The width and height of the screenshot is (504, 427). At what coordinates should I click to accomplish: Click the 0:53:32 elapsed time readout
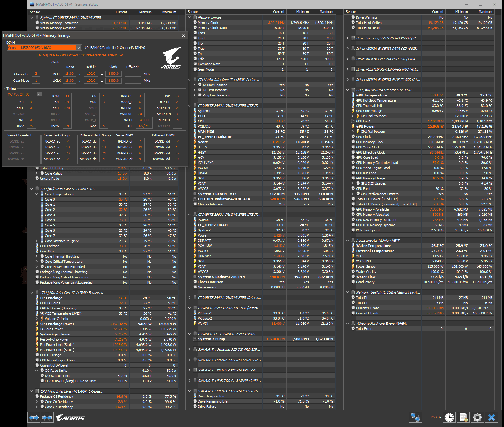pyautogui.click(x=435, y=417)
